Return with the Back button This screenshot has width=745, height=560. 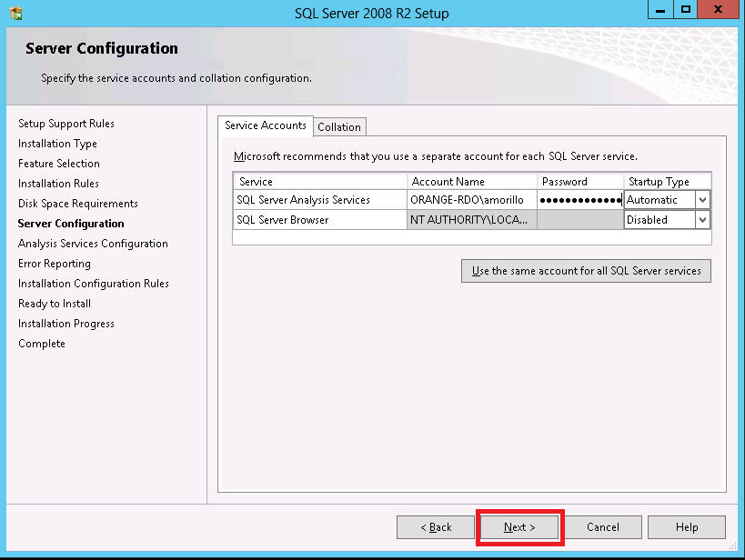(x=435, y=527)
